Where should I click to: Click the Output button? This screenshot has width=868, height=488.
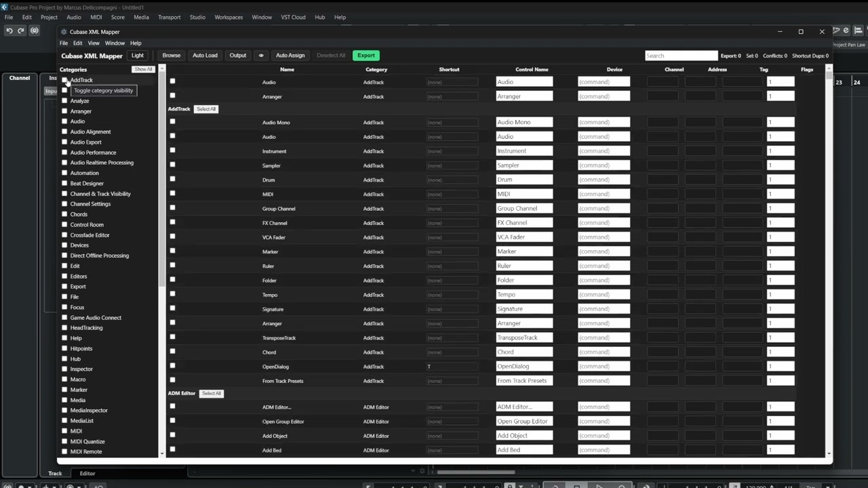click(238, 56)
